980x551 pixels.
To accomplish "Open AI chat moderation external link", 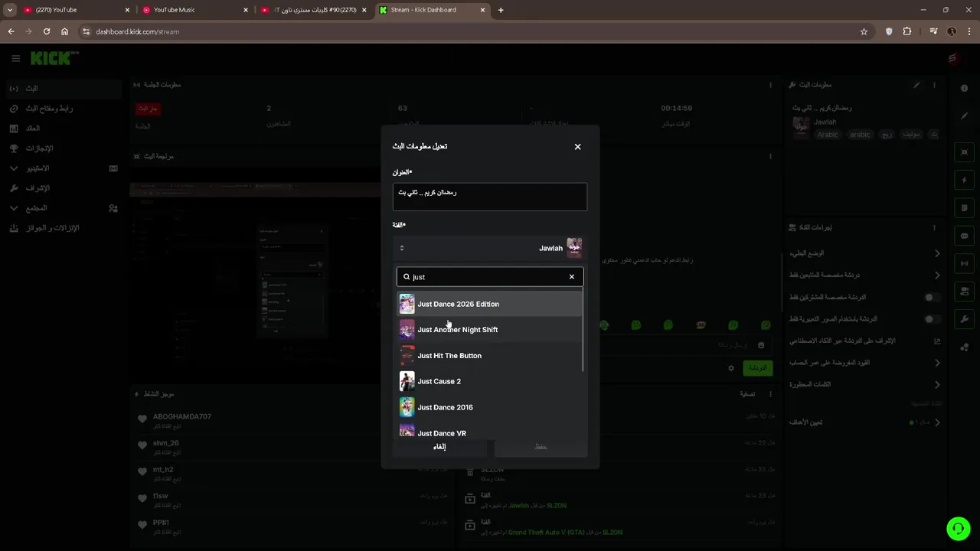I will click(x=937, y=341).
